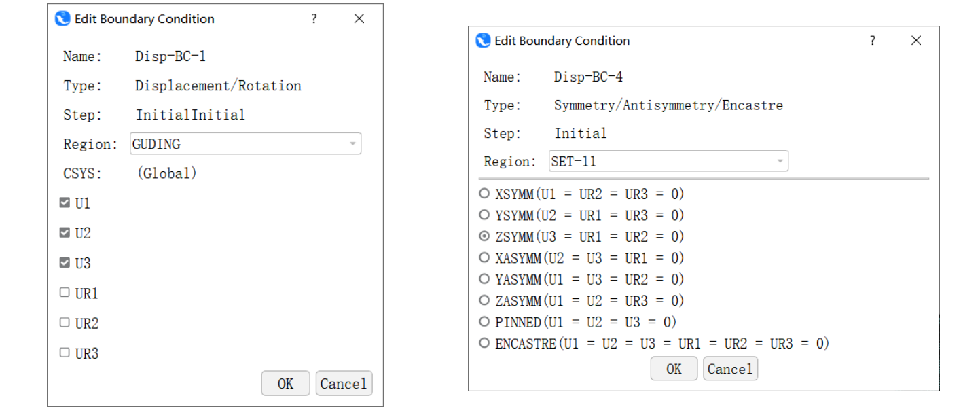Screen dimensions: 980x411
Task: Open the GUDING region dropdown
Action: click(x=352, y=144)
